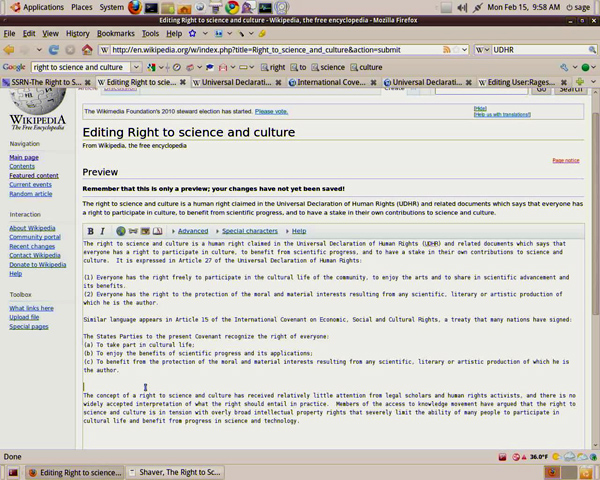This screenshot has height=480, width=600.
Task: Insert a link using the globe icon
Action: coord(120,231)
